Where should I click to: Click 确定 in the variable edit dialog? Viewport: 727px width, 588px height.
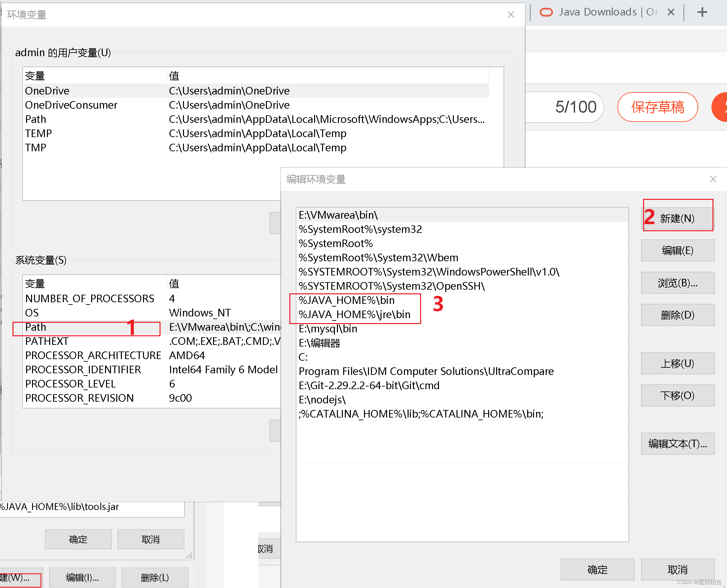[78, 539]
